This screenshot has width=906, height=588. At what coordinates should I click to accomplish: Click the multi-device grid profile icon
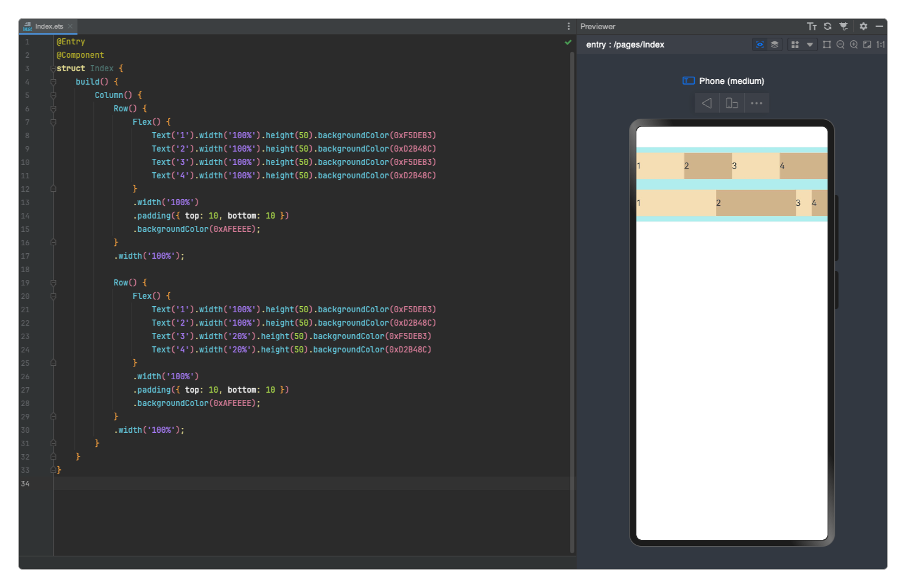coord(795,44)
